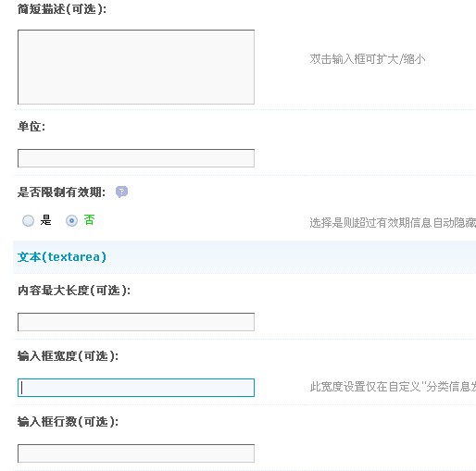Click the 是 label text
The width and height of the screenshot is (476, 471).
click(45, 220)
